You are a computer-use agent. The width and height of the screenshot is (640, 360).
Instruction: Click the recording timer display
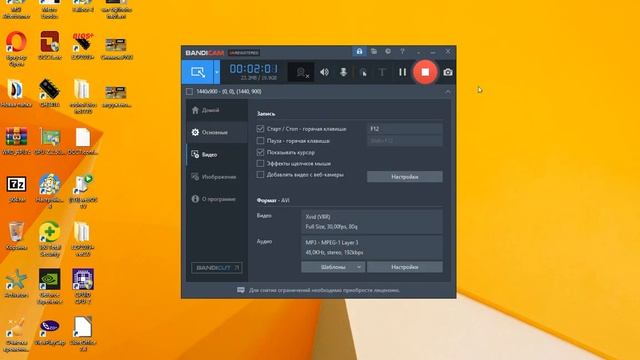pos(253,69)
